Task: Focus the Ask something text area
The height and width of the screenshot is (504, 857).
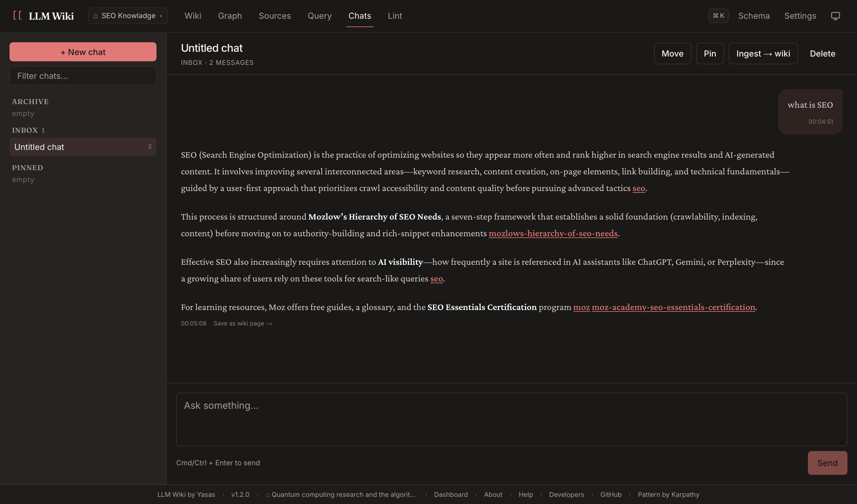Action: click(x=512, y=419)
